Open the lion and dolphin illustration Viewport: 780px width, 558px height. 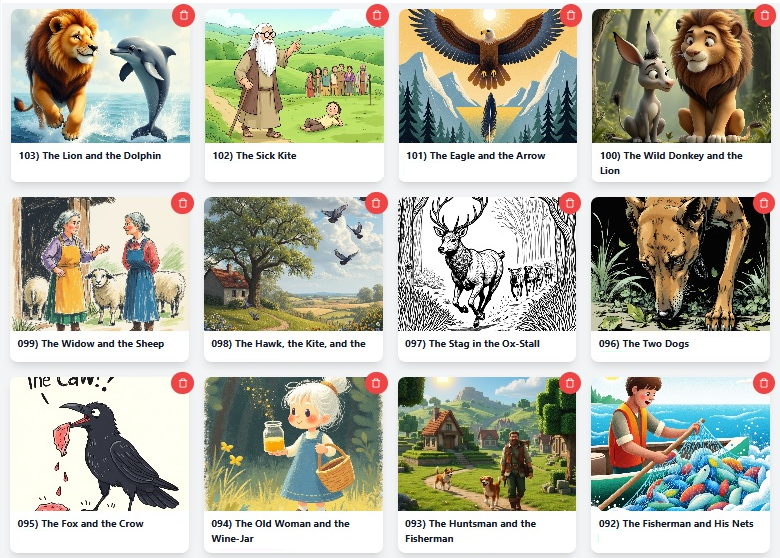coord(100,76)
